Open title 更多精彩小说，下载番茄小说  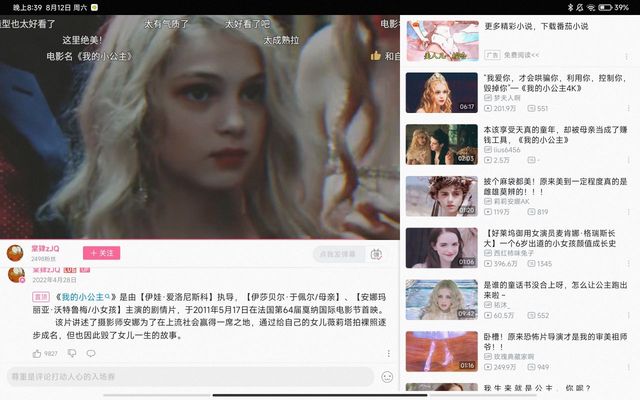click(536, 27)
